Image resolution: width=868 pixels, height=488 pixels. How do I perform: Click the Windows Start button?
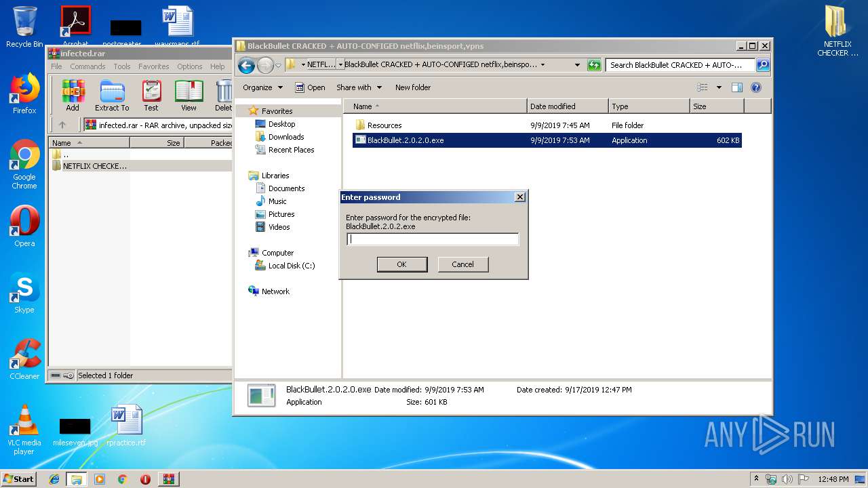tap(19, 479)
